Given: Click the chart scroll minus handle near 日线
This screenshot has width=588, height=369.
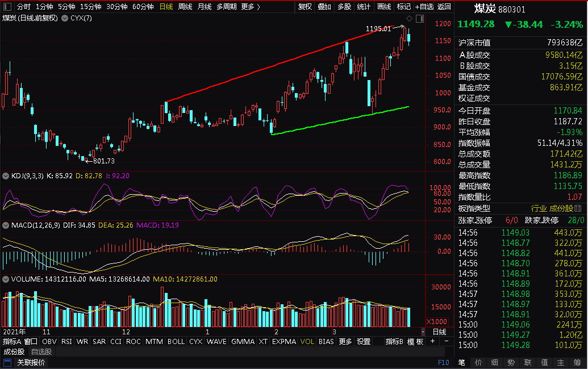Looking at the screenshot, I should coord(423,332).
